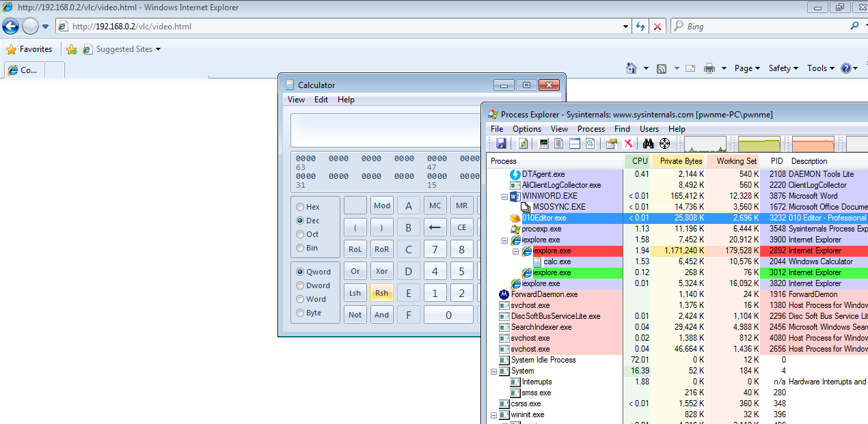Click the Refresh Now icon in Process Explorer
The image size is (868, 424).
[523, 143]
